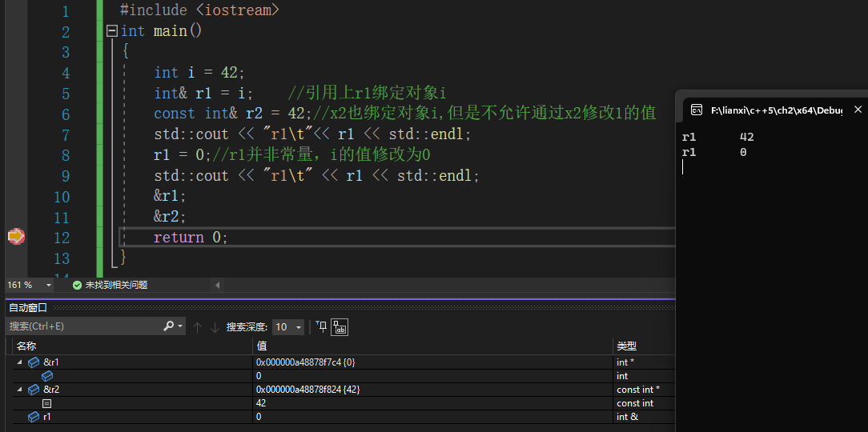The height and width of the screenshot is (432, 868).
Task: Open the 161 % zoom level dropdown
Action: [49, 285]
